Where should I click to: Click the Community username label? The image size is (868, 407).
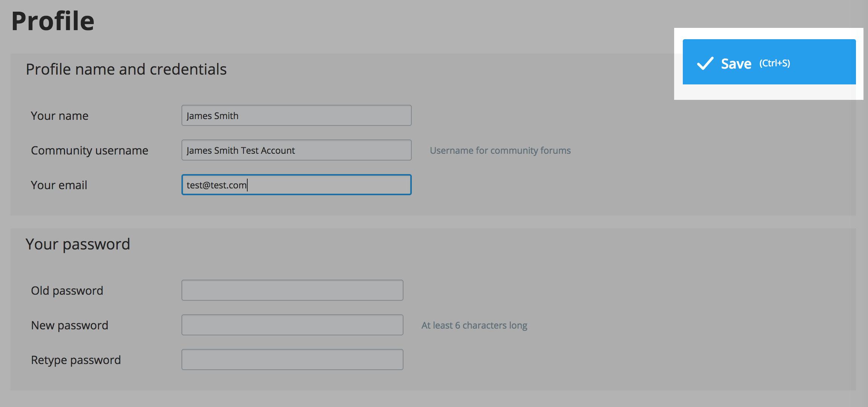(90, 150)
